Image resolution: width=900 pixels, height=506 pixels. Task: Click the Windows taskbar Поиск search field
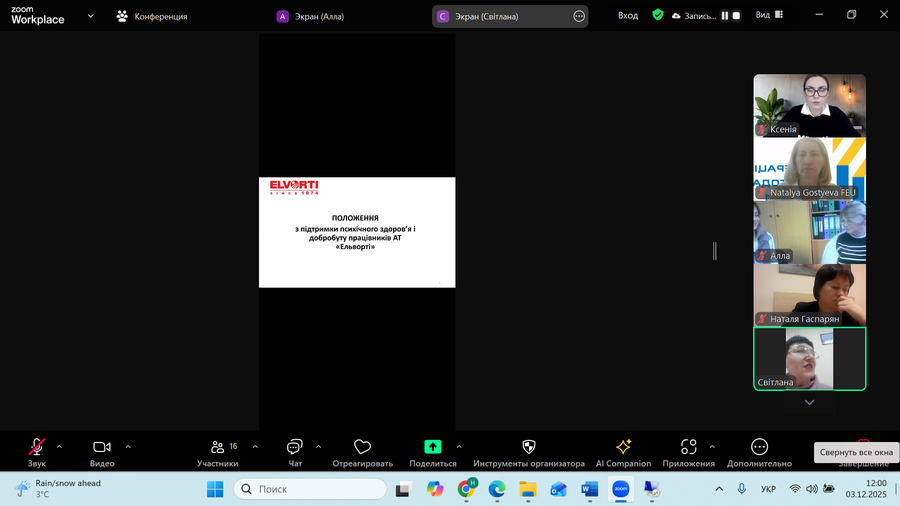310,489
